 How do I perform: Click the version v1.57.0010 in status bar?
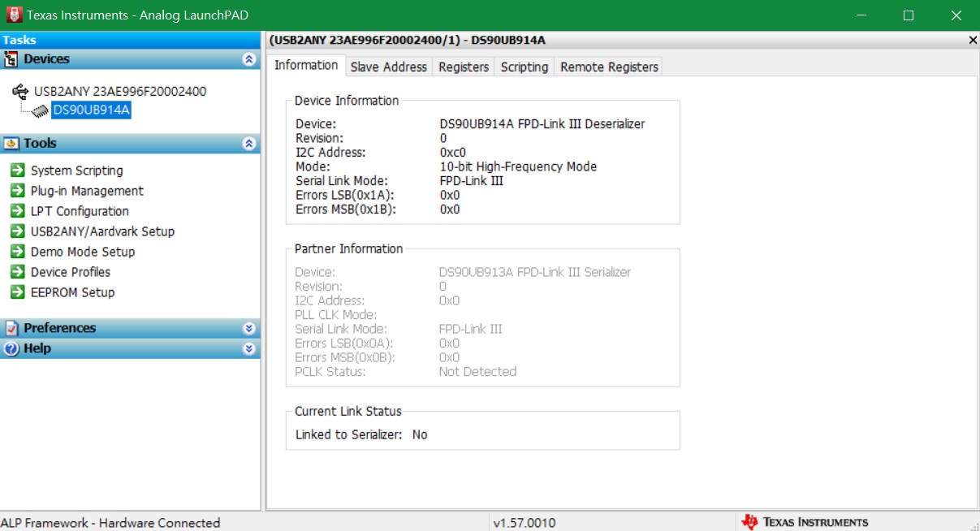coord(525,523)
